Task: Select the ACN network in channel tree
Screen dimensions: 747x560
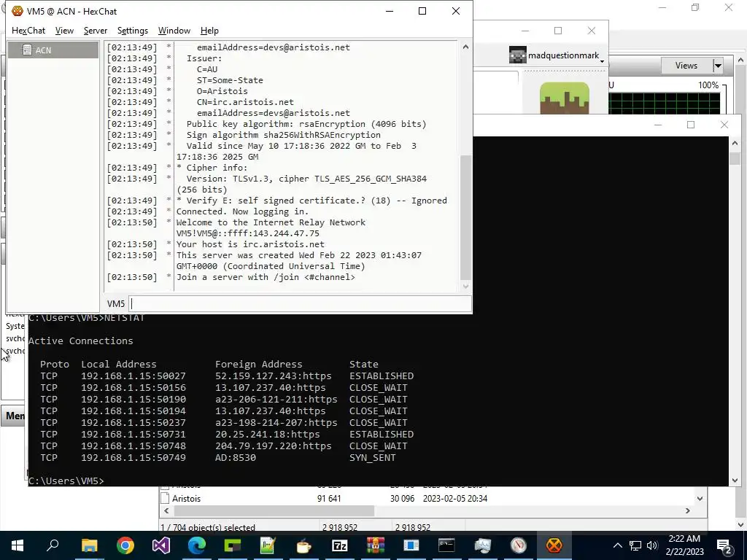Action: [53, 50]
